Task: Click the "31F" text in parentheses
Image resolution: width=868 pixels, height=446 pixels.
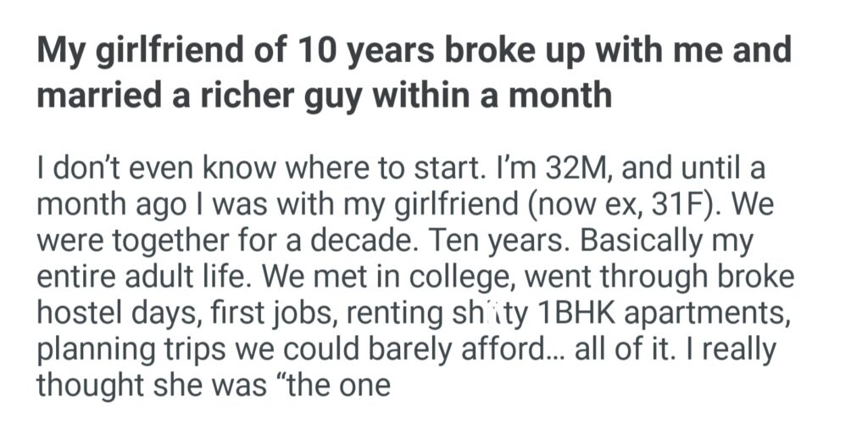Action: [658, 204]
